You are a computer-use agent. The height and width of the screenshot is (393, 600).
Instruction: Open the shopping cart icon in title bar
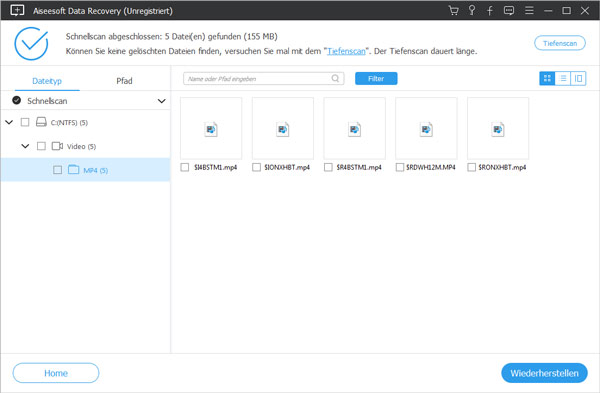453,10
